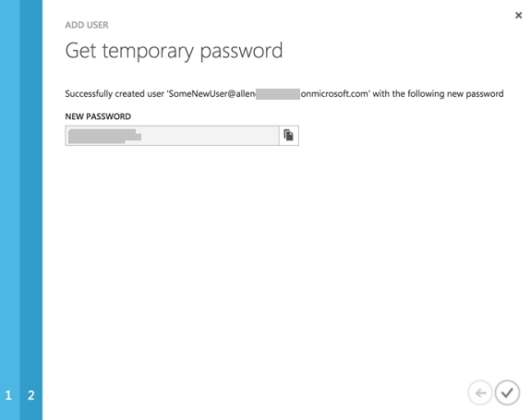
Task: Click the darker blue step 2 strip
Action: (x=31, y=210)
